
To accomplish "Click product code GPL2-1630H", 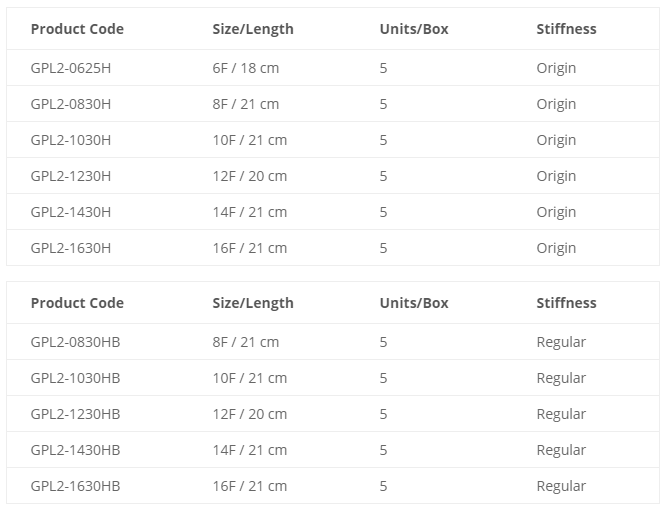I will click(71, 248).
